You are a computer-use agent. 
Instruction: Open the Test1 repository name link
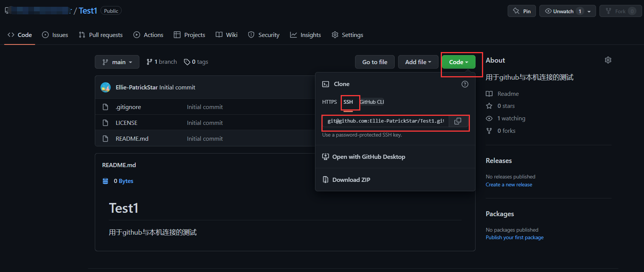point(88,11)
